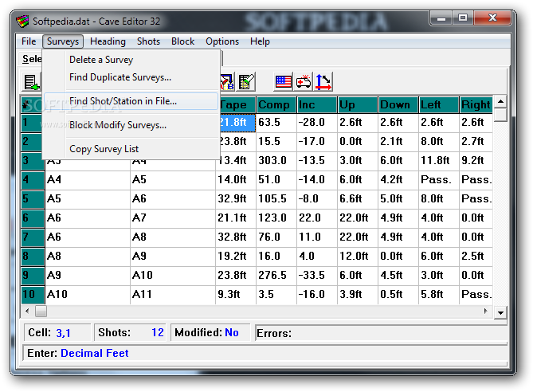The image size is (533, 392).
Task: Click the Inc column header
Action: 317,104
